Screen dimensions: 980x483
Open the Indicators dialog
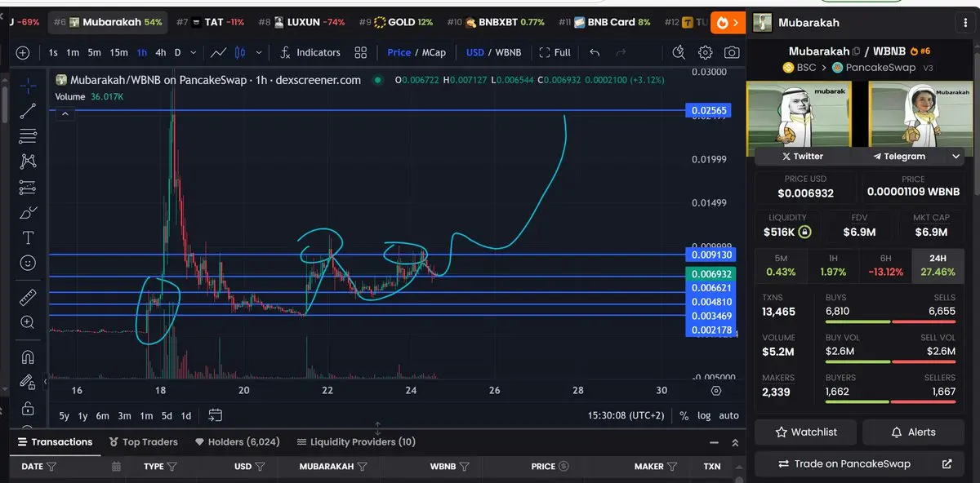[310, 52]
